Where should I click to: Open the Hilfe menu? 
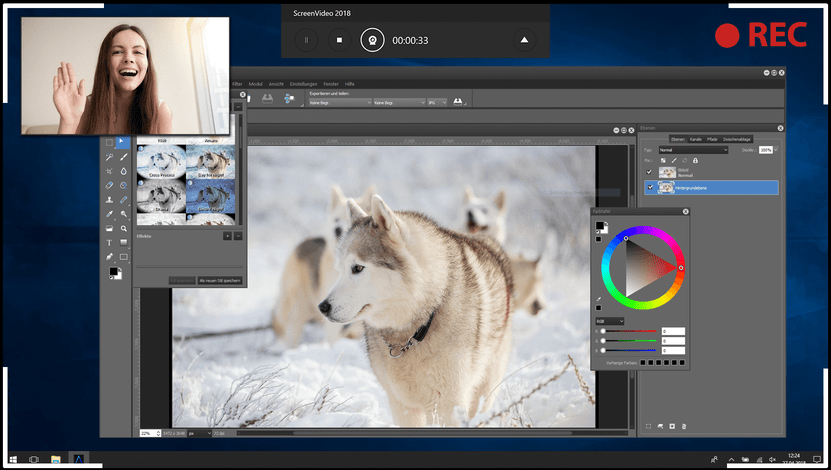(350, 84)
